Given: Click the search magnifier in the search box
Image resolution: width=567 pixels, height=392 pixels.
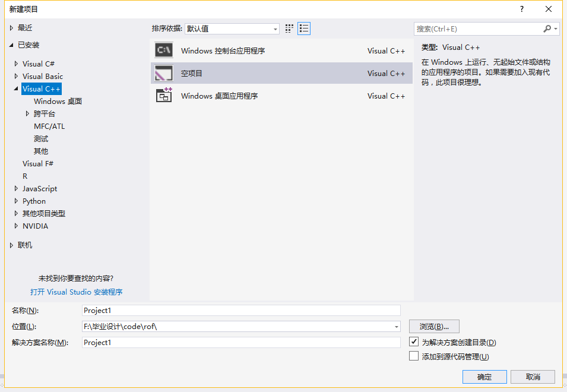Looking at the screenshot, I should click(547, 28).
